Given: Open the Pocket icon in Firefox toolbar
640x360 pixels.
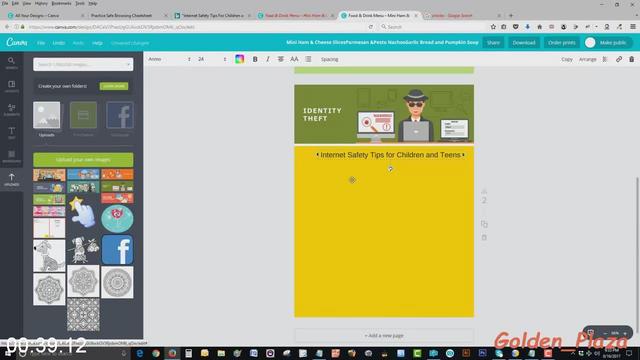Looking at the screenshot, I should click(x=516, y=27).
